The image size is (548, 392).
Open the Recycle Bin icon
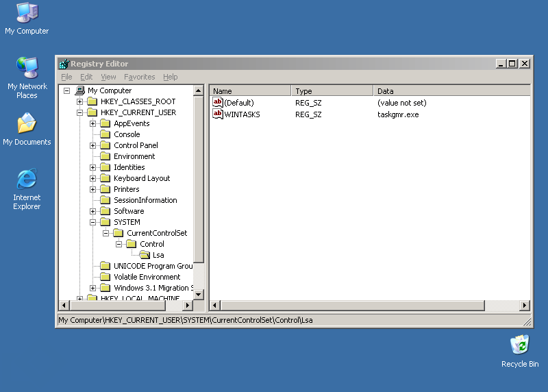[520, 345]
